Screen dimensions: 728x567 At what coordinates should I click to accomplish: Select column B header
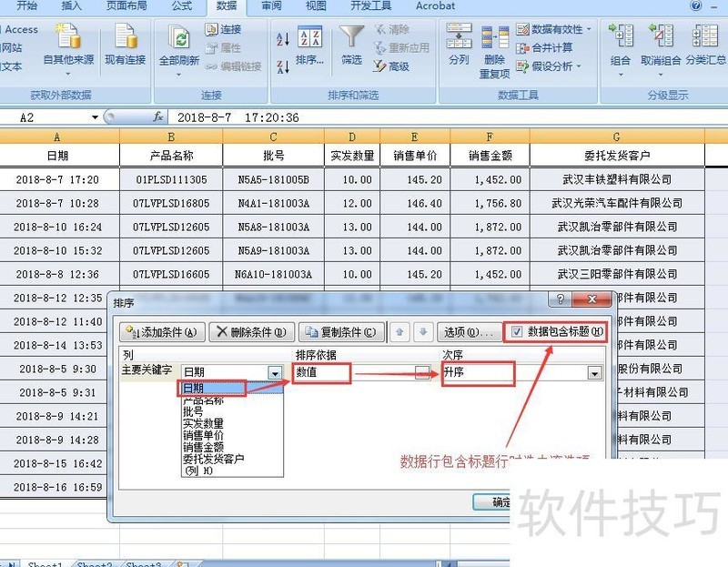click(171, 137)
